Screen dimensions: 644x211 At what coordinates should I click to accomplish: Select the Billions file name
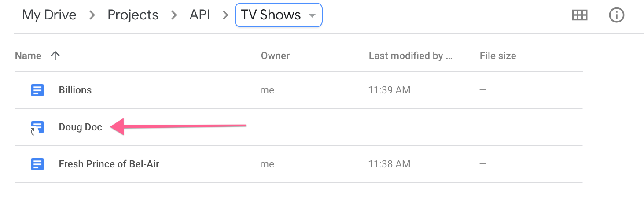tap(75, 90)
